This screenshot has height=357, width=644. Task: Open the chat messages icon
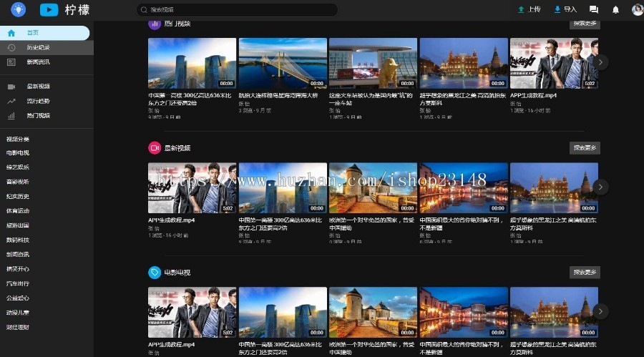click(x=593, y=9)
